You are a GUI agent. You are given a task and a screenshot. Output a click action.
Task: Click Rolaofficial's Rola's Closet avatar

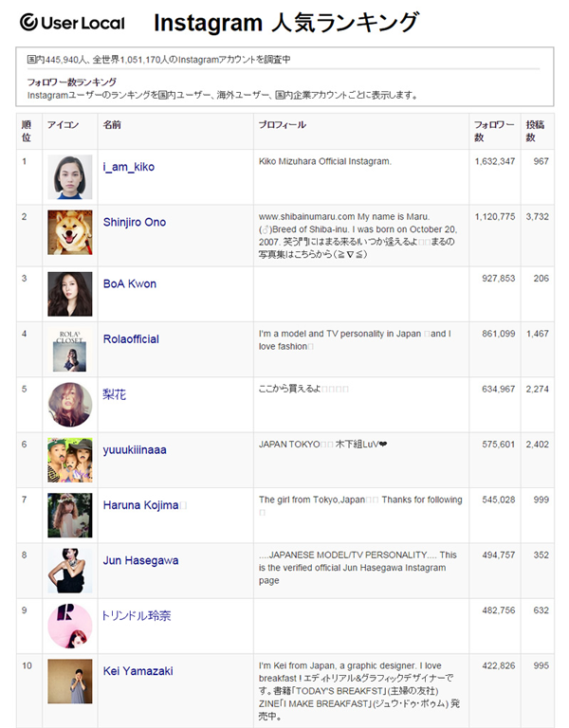[69, 350]
